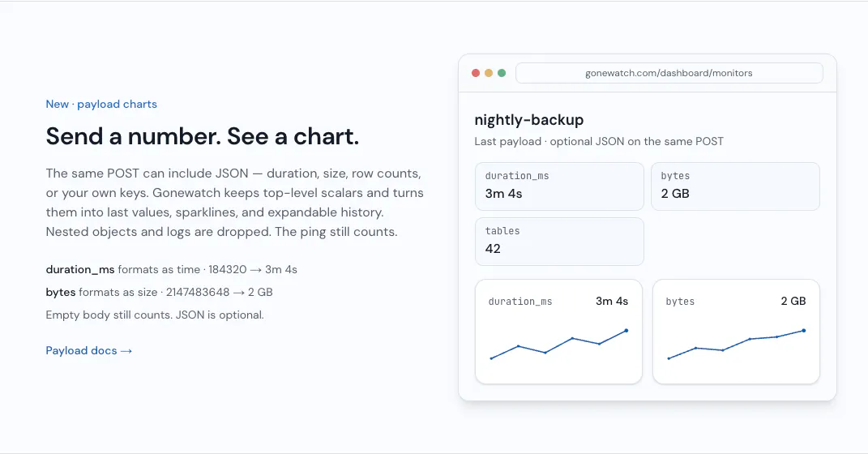Click the green window dot in mock browser

pos(502,73)
